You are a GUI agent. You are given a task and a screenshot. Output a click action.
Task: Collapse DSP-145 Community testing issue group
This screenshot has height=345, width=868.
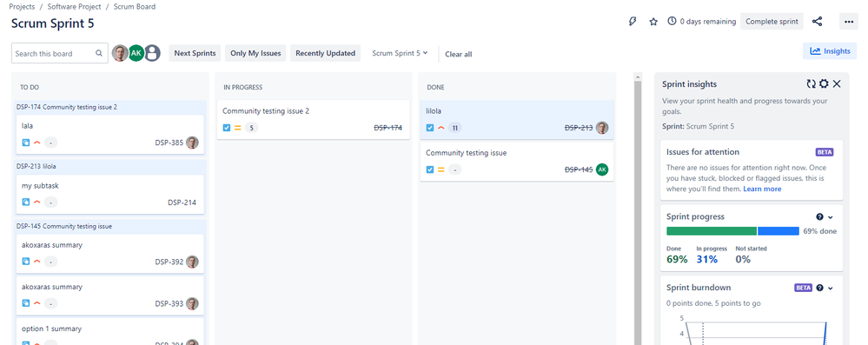[x=109, y=226]
